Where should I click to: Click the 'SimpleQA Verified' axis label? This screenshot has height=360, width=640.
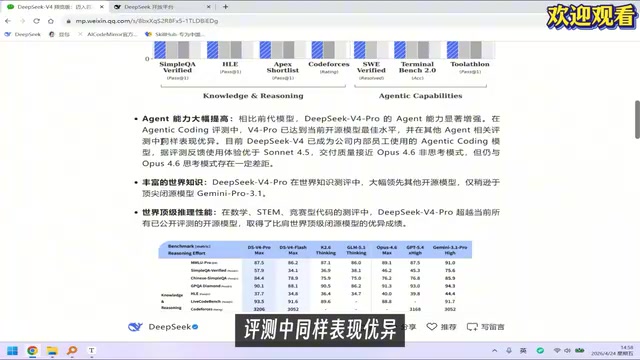tap(177, 67)
